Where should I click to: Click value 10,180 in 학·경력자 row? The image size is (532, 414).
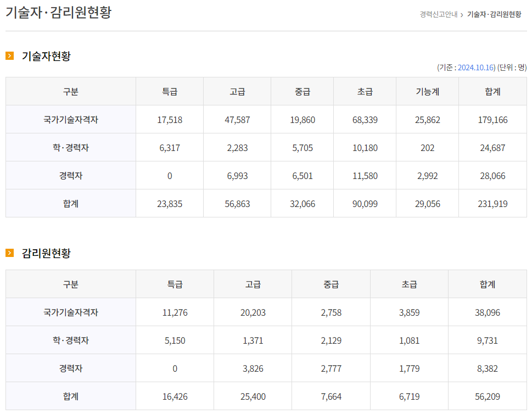365,148
